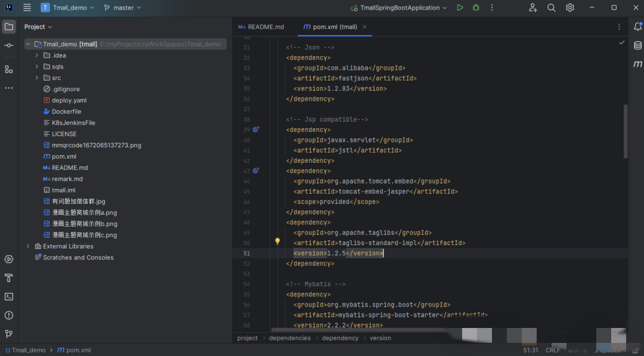Open the Services tool window
The height and width of the screenshot is (356, 644).
pos(8,259)
